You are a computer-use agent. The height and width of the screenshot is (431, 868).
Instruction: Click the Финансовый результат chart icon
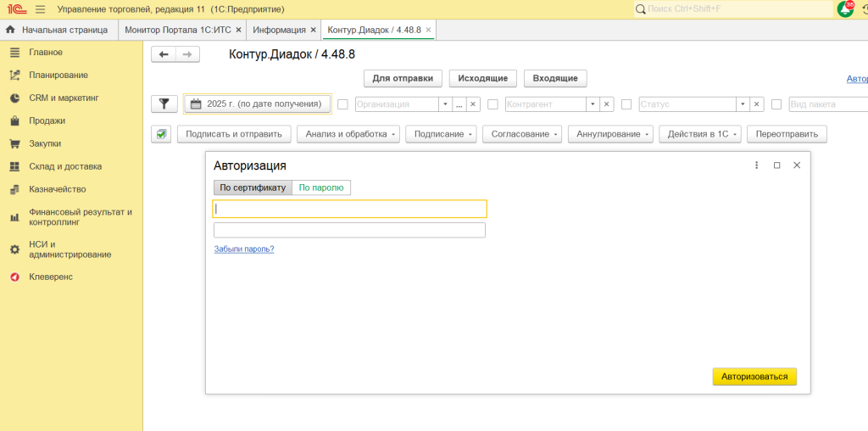(x=15, y=217)
